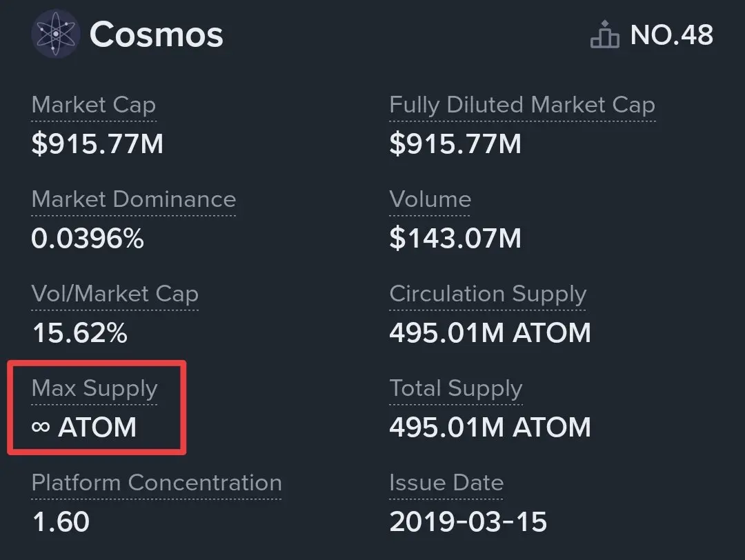The width and height of the screenshot is (745, 560).
Task: Click the ranking podium icon
Action: point(605,34)
